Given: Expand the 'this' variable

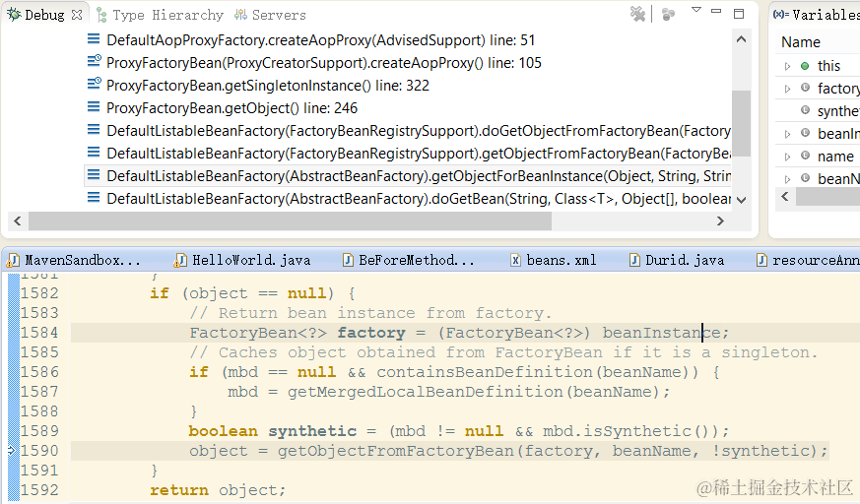Looking at the screenshot, I should point(788,66).
